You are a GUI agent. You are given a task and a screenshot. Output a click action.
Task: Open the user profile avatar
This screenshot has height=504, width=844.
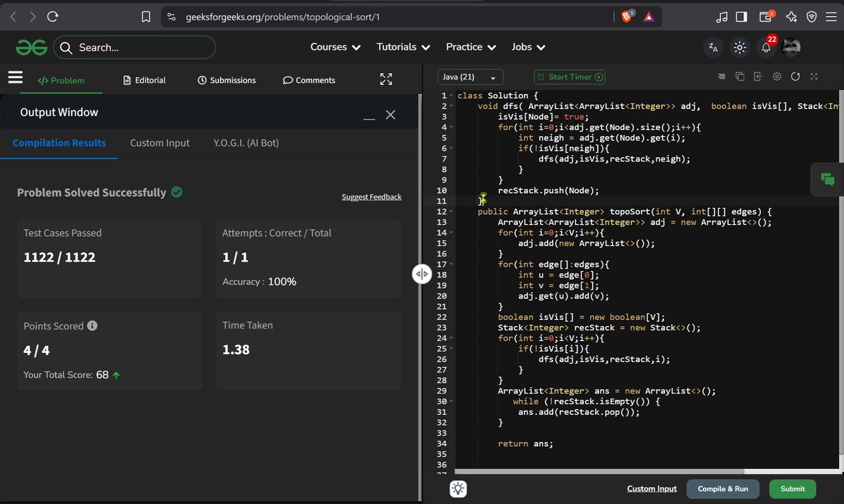[791, 48]
